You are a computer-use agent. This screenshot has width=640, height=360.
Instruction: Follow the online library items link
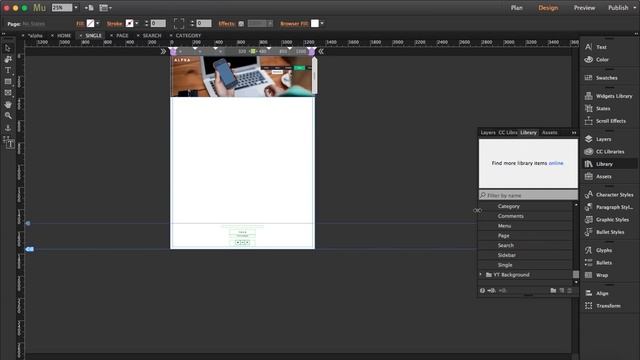click(x=556, y=163)
